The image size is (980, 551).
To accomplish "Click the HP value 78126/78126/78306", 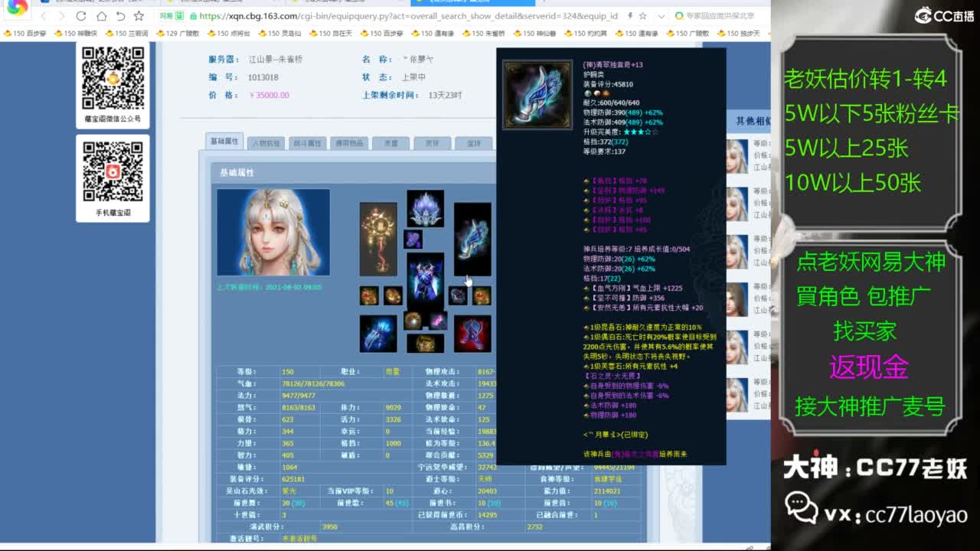I will coord(313,383).
